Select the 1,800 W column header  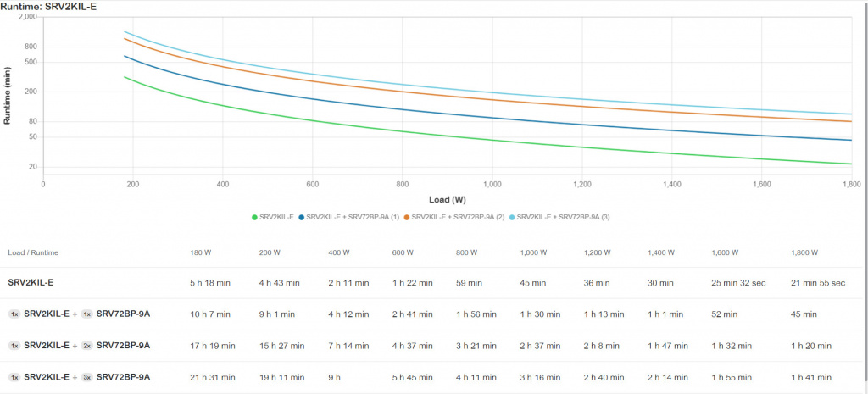point(804,252)
